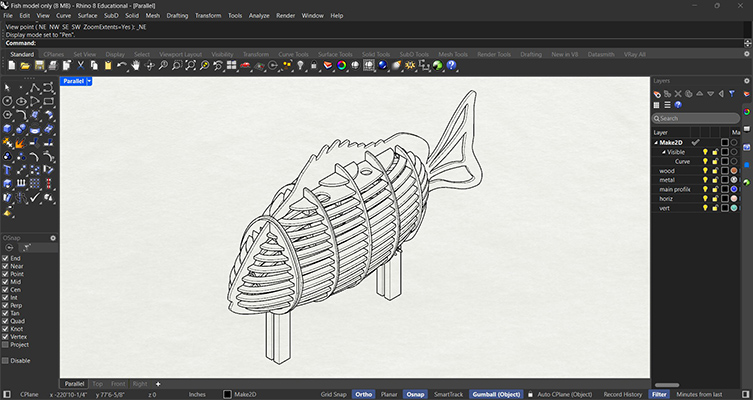Select the Pan hand tool
This screenshot has width=753, height=400.
click(136, 66)
